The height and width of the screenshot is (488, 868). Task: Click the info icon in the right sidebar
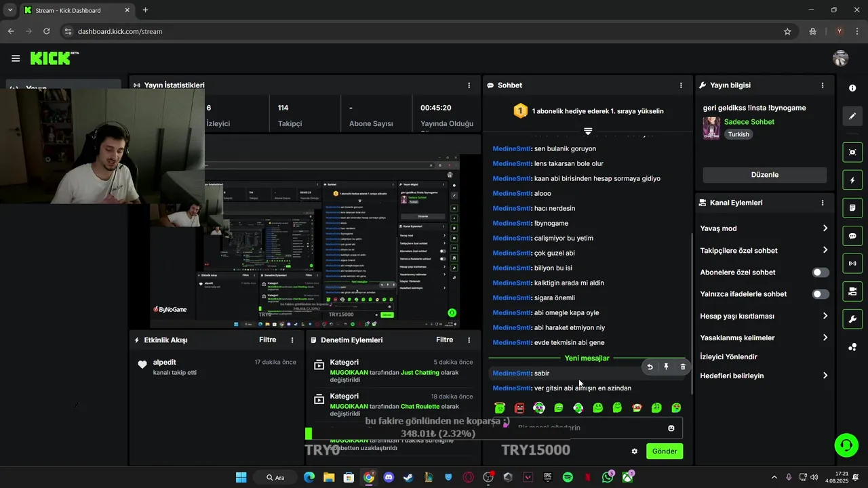tap(852, 88)
